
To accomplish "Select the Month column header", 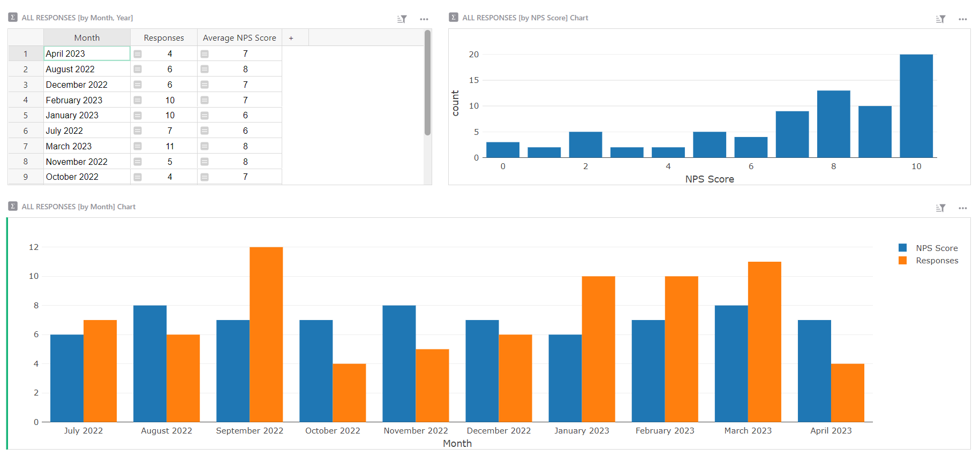I will [87, 38].
